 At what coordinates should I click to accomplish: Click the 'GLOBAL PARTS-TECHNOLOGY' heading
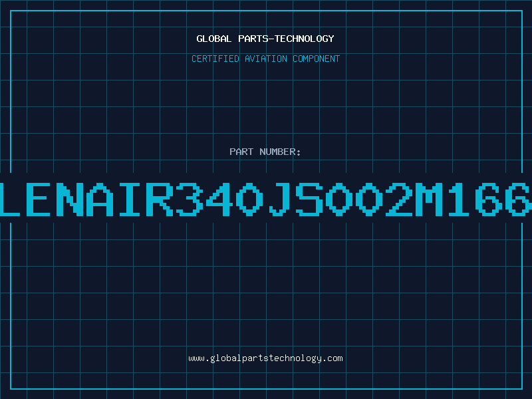(x=265, y=39)
